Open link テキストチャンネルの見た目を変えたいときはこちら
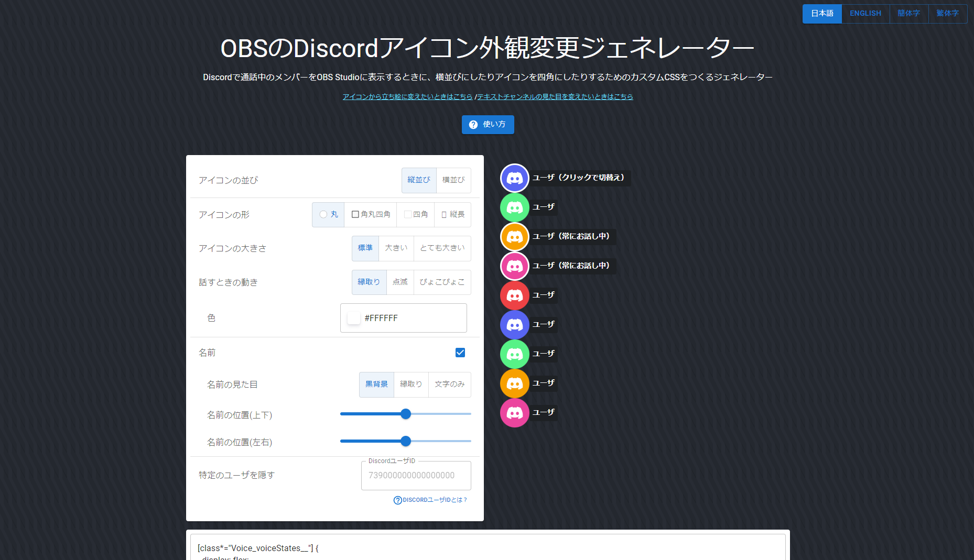 click(555, 97)
